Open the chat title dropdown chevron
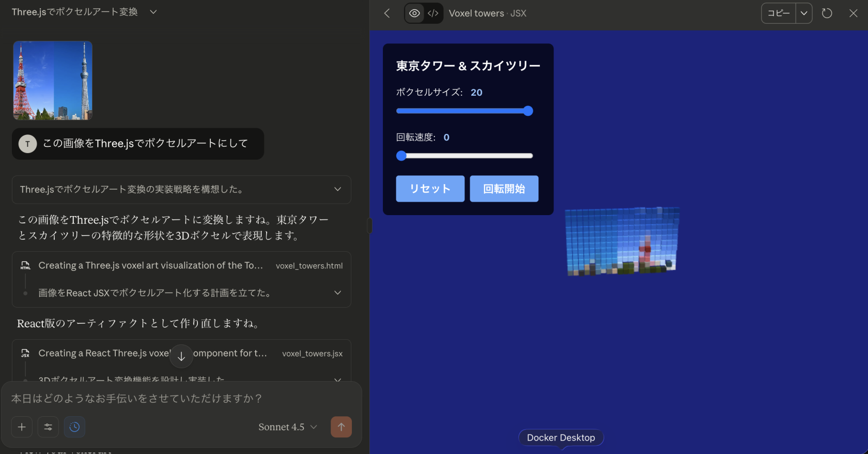 153,12
